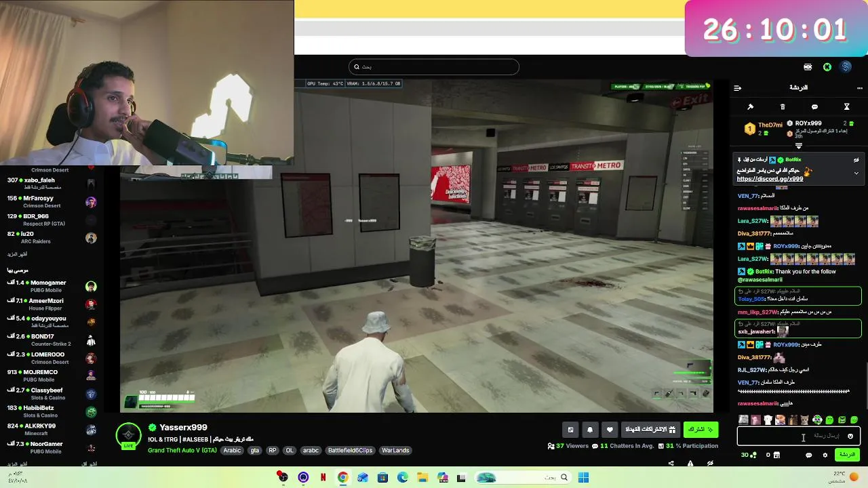Click the gift subscriptions button
The width and height of the screenshot is (868, 488).
pyautogui.click(x=650, y=429)
